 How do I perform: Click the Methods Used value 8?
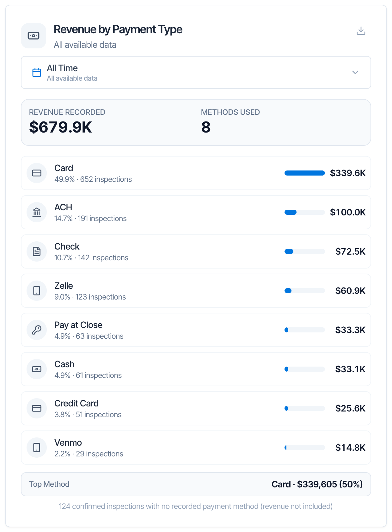206,127
